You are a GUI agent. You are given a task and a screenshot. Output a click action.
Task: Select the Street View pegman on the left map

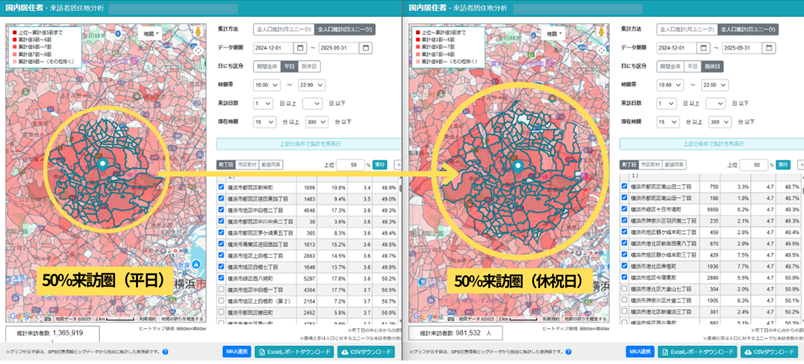tap(198, 33)
